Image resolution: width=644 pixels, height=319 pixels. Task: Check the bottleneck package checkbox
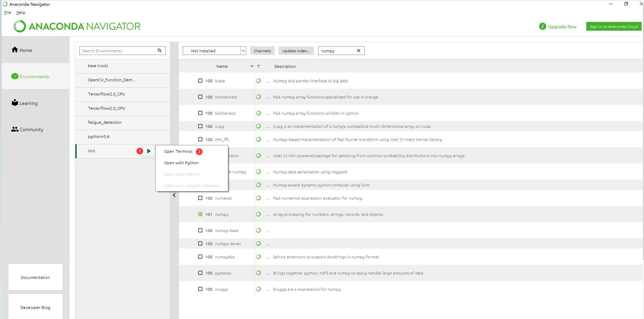point(200,113)
